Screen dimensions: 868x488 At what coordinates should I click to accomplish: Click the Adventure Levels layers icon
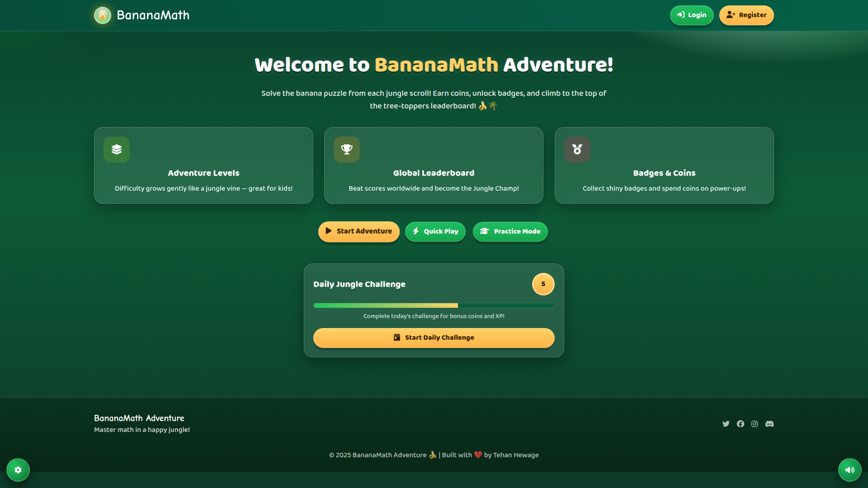(x=117, y=150)
